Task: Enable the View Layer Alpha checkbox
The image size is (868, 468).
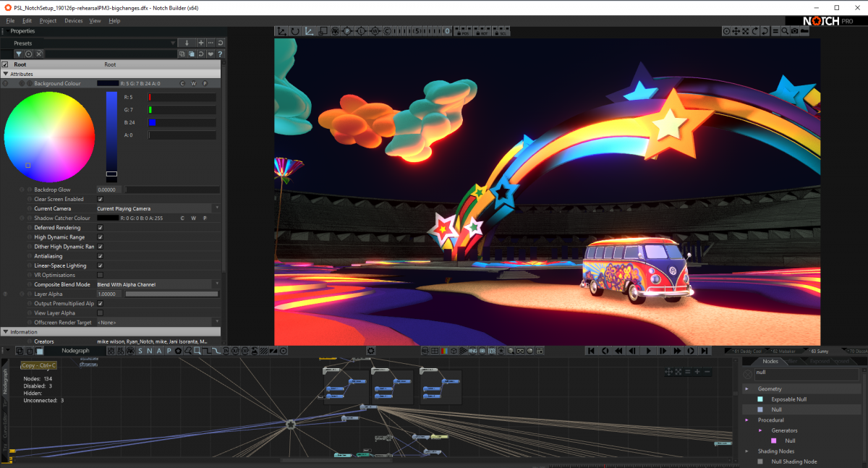Action: [x=100, y=313]
